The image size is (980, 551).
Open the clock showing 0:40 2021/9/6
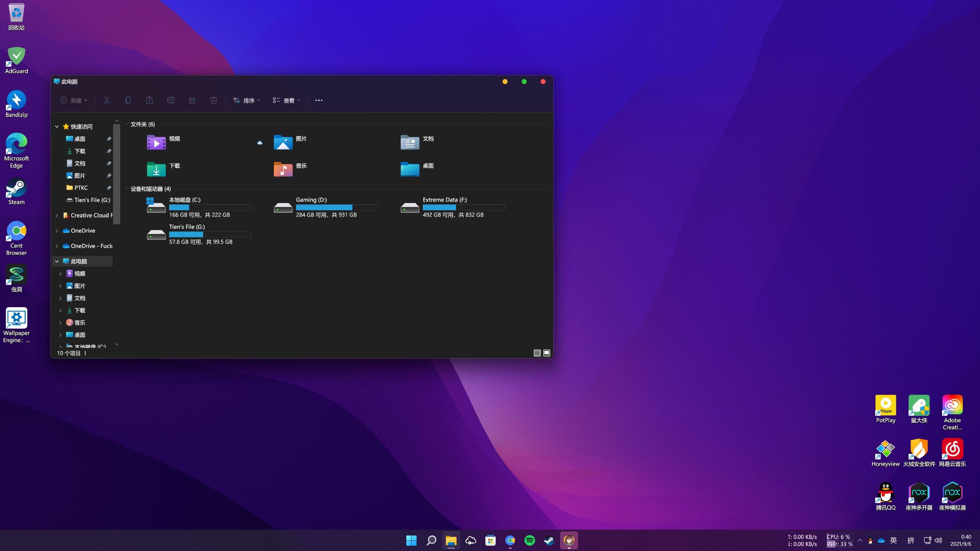960,540
